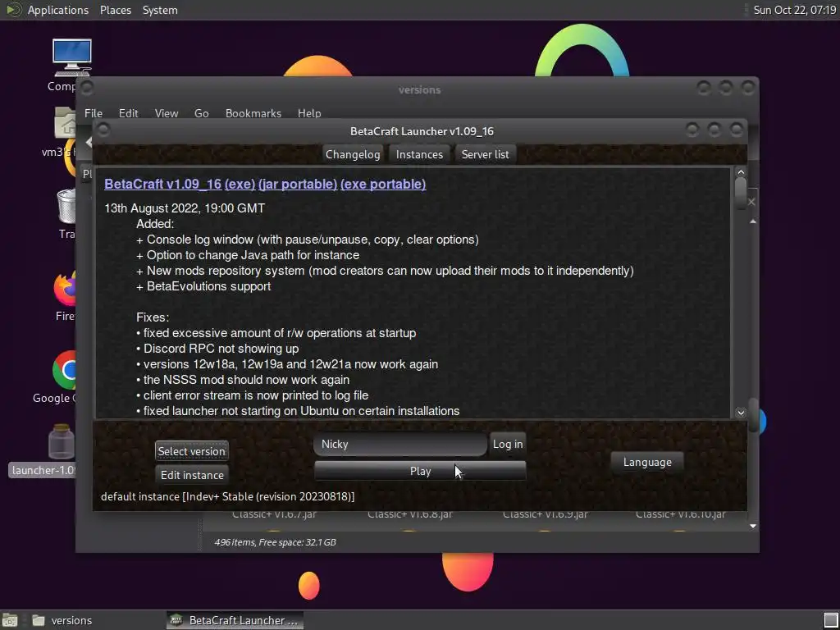The image size is (840, 630).
Task: Select Classic+ v1.6.7.jar file in versions
Action: [274, 514]
